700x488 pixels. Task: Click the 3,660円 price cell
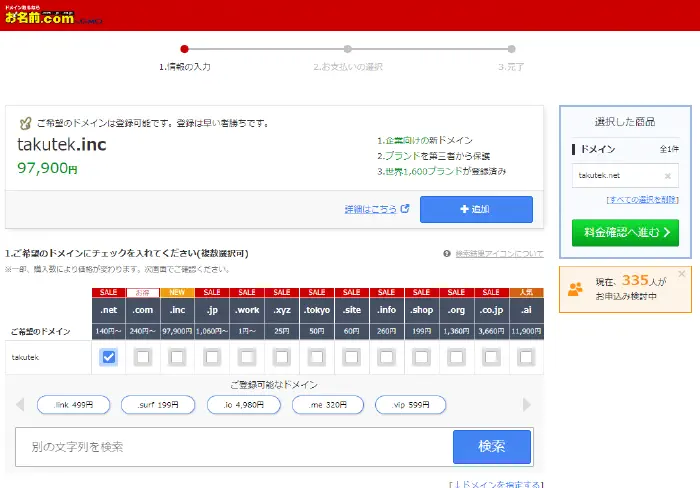pos(491,331)
